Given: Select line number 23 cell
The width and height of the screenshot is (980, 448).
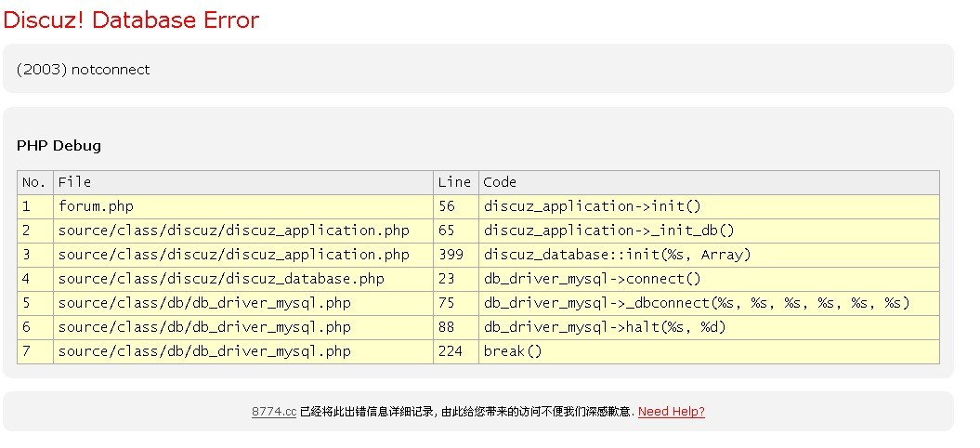Looking at the screenshot, I should click(455, 279).
